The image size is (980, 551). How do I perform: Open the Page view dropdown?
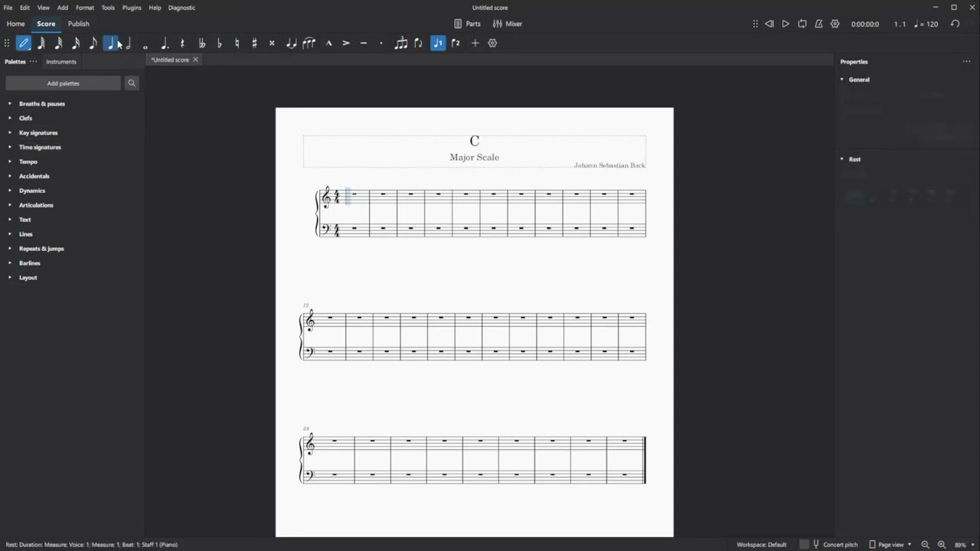tap(891, 544)
